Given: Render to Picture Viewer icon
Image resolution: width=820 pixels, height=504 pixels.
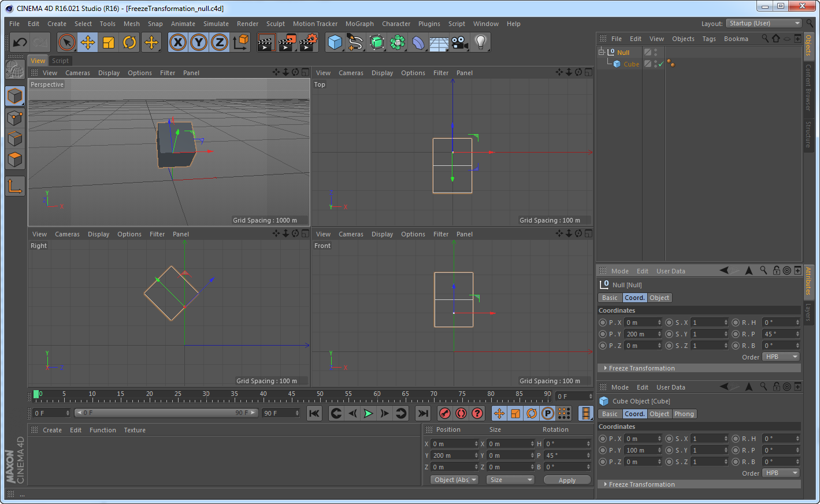Looking at the screenshot, I should [x=287, y=42].
